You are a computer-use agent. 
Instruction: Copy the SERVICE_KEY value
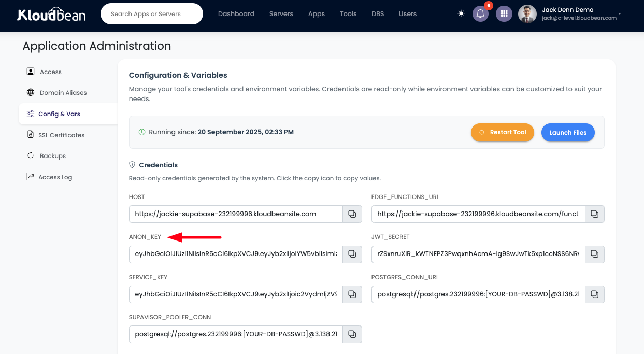[x=352, y=294]
